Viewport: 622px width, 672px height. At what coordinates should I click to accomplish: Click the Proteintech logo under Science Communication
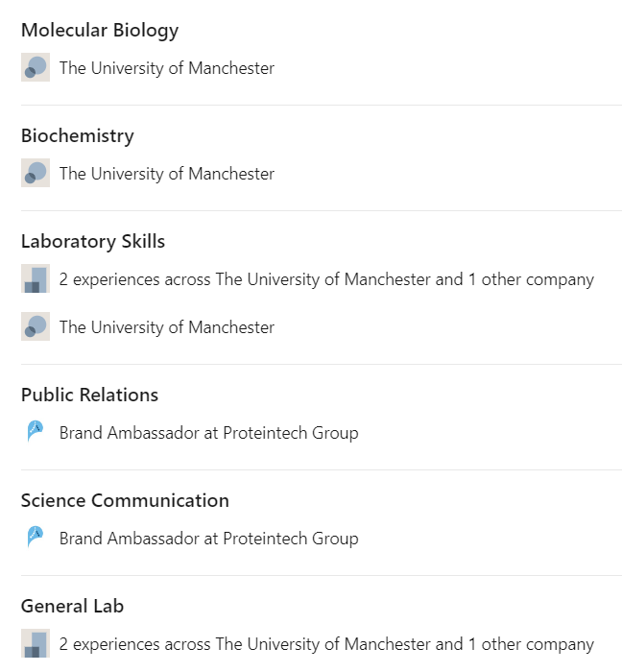(x=36, y=538)
